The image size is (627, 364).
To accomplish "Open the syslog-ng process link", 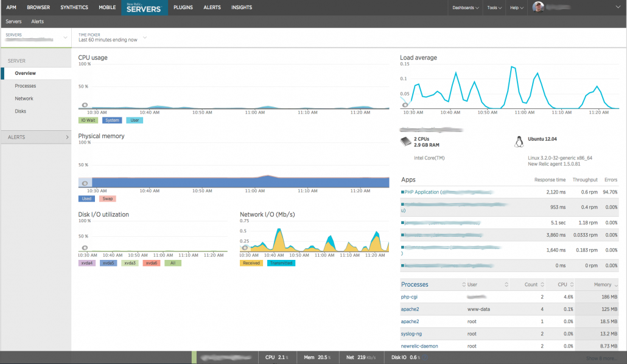I will (x=411, y=334).
